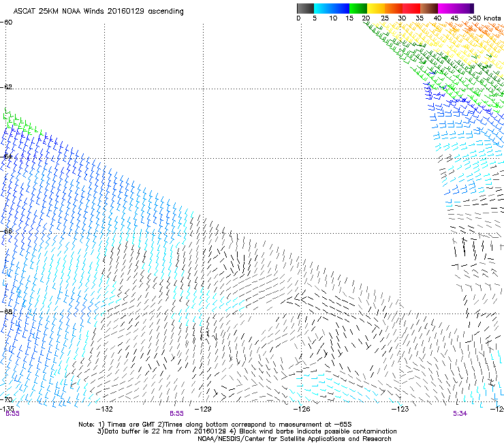Click the -66 latitude axis label
This screenshot has height=443, width=504.
click(x=6, y=231)
